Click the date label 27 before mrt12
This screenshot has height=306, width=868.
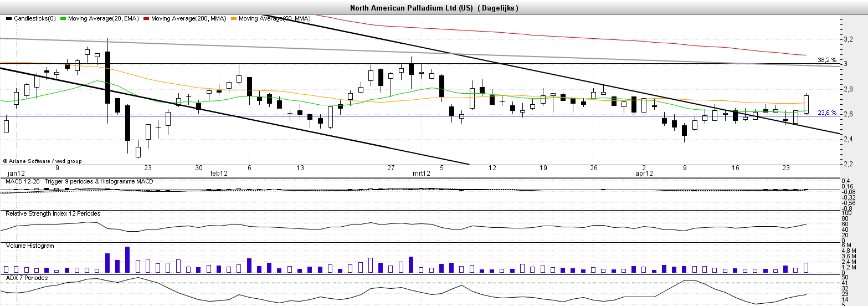[391, 168]
